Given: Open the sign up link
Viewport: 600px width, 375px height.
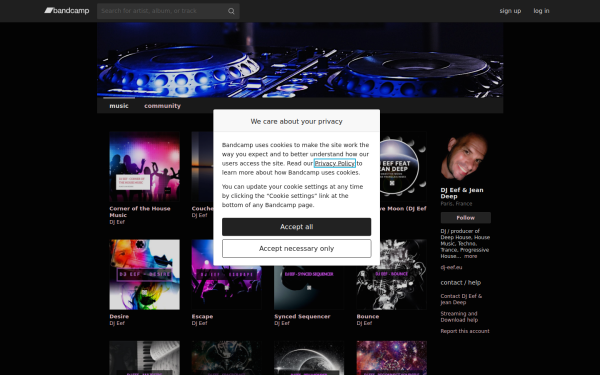Looking at the screenshot, I should click(510, 11).
